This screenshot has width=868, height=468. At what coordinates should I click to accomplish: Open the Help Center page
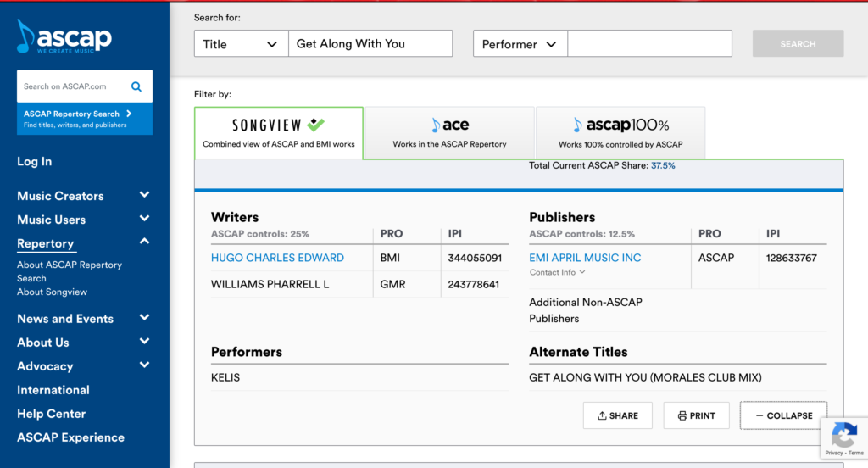(x=52, y=414)
